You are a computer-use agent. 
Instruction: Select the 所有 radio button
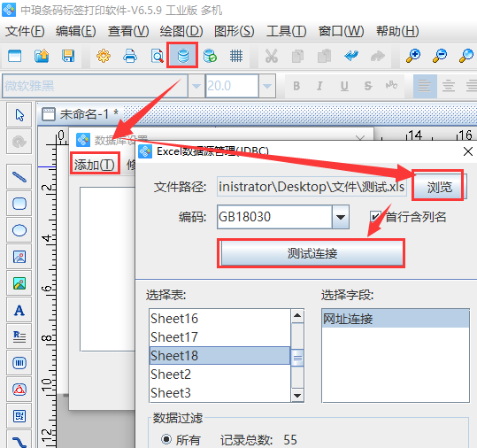point(166,439)
